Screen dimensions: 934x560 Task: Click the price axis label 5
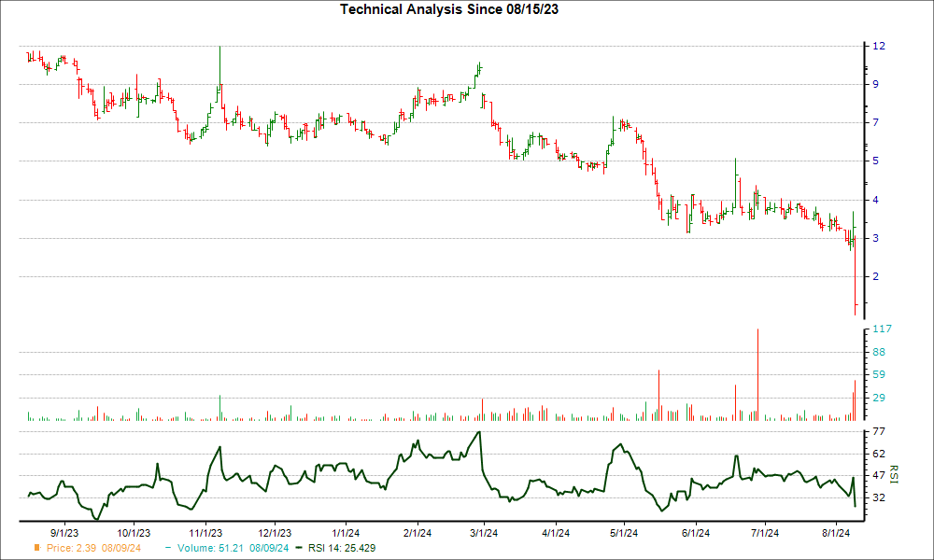tap(876, 161)
